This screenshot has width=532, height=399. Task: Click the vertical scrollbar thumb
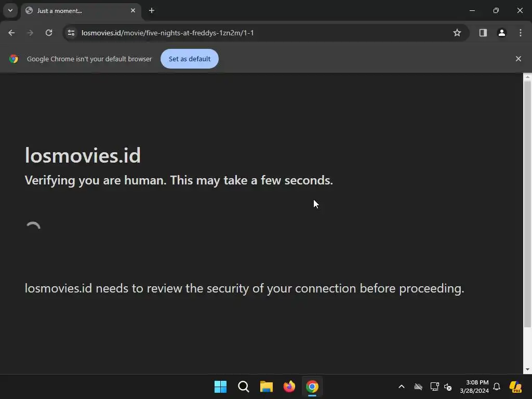pos(527,204)
